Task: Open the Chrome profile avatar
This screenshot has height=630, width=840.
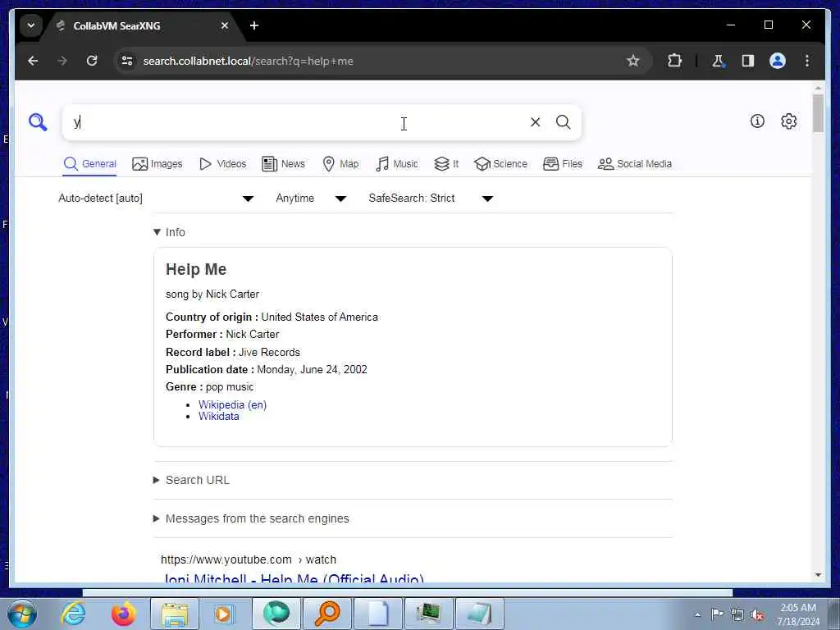Action: tap(778, 61)
